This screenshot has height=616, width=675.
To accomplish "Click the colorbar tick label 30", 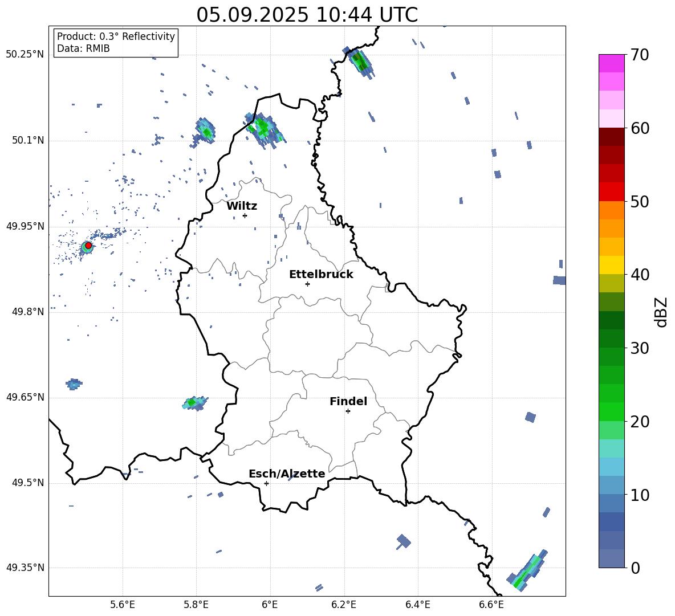I will [x=640, y=348].
